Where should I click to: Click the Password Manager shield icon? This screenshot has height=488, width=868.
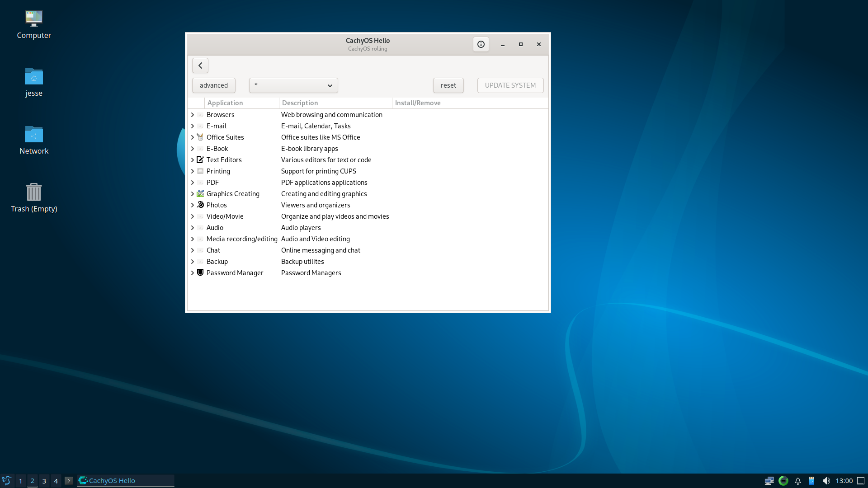(x=200, y=273)
